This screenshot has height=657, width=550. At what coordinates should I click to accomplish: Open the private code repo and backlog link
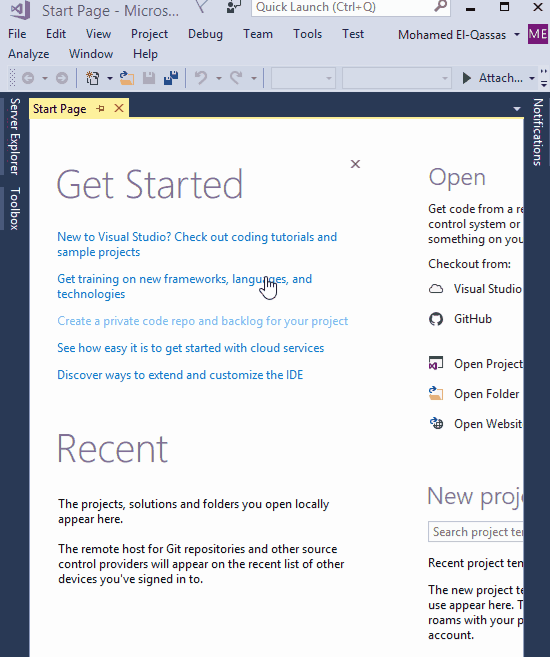[x=203, y=321]
